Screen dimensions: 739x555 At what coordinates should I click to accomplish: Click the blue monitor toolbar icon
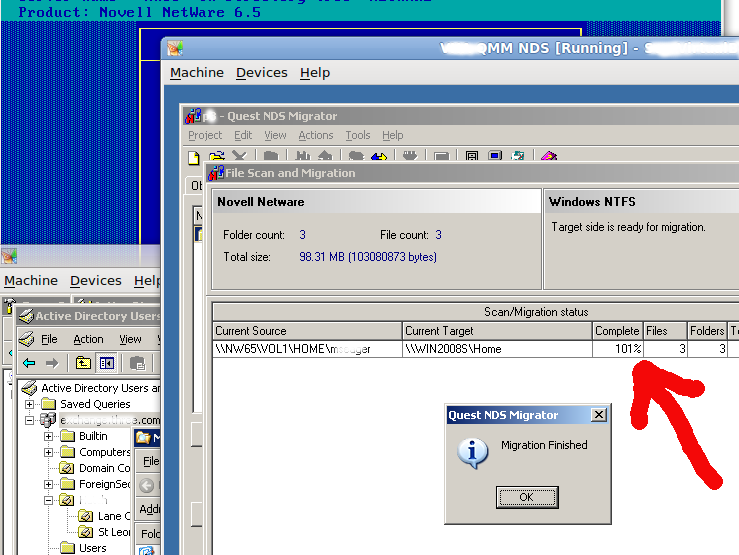click(495, 156)
